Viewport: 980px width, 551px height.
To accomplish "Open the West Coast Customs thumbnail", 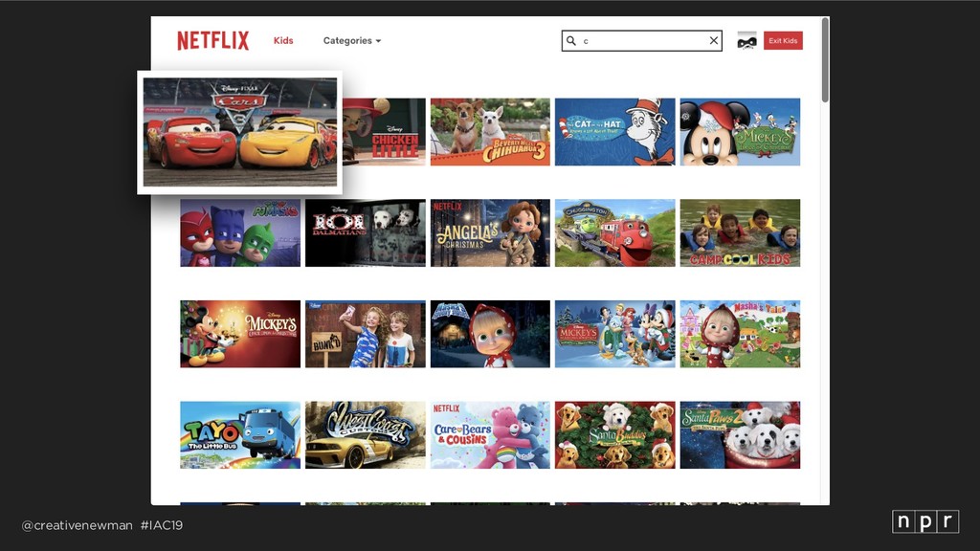I will pyautogui.click(x=365, y=435).
